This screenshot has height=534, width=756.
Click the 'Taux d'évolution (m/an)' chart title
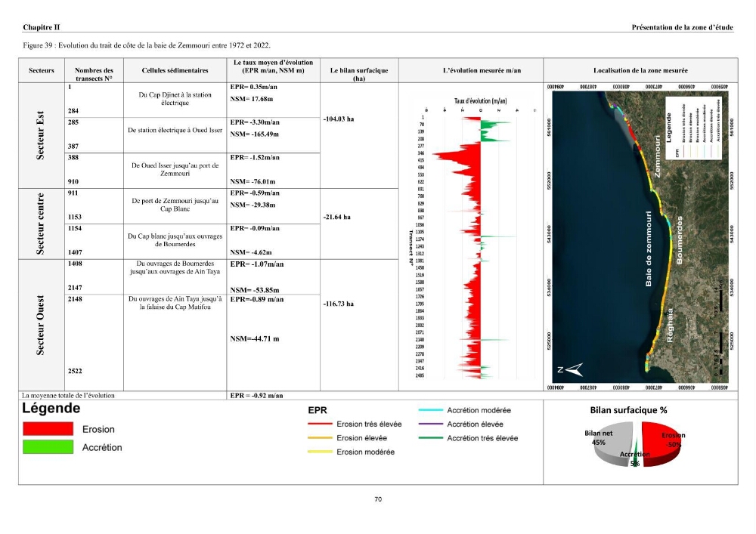pos(480,100)
